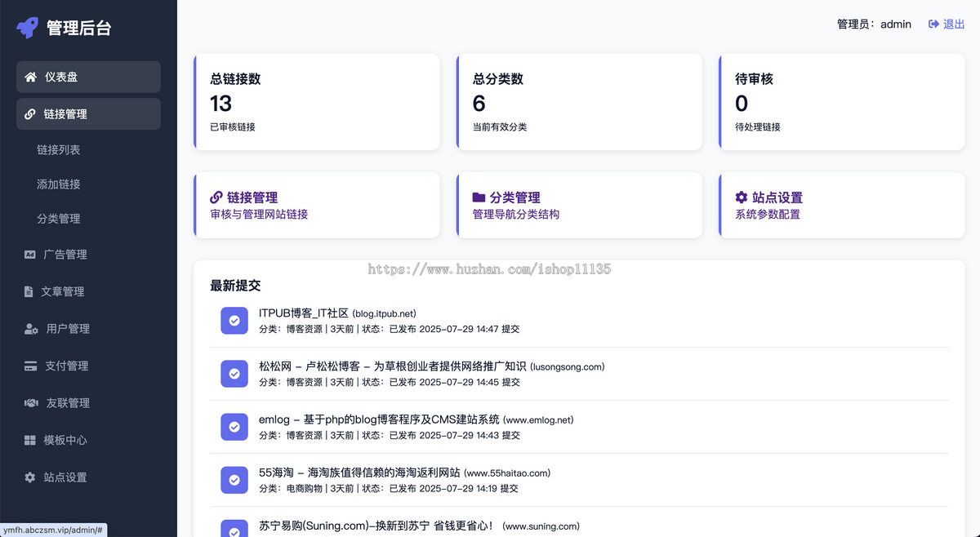Click the rocket logo icon
This screenshot has height=537, width=980.
(x=28, y=28)
